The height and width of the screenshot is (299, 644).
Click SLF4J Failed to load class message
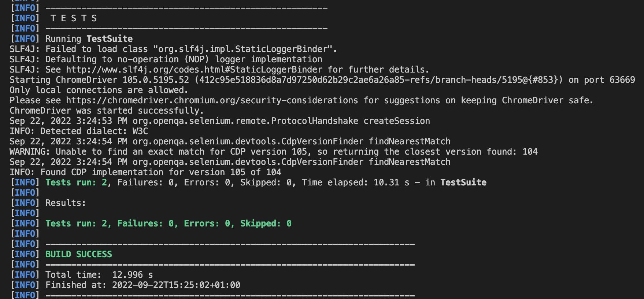[173, 49]
